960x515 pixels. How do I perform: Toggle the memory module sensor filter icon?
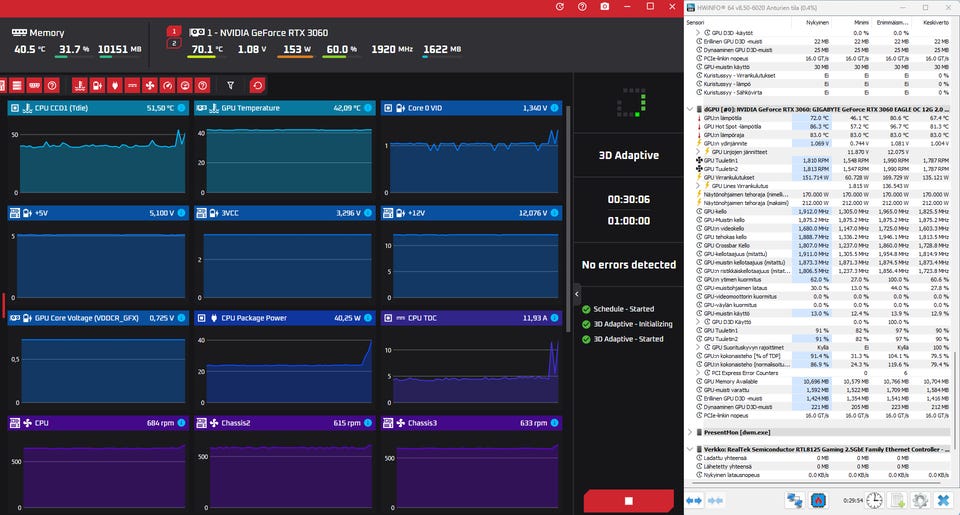click(x=34, y=86)
